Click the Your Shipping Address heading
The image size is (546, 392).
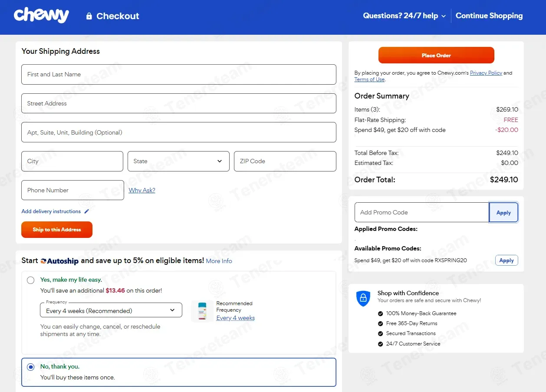tap(61, 51)
